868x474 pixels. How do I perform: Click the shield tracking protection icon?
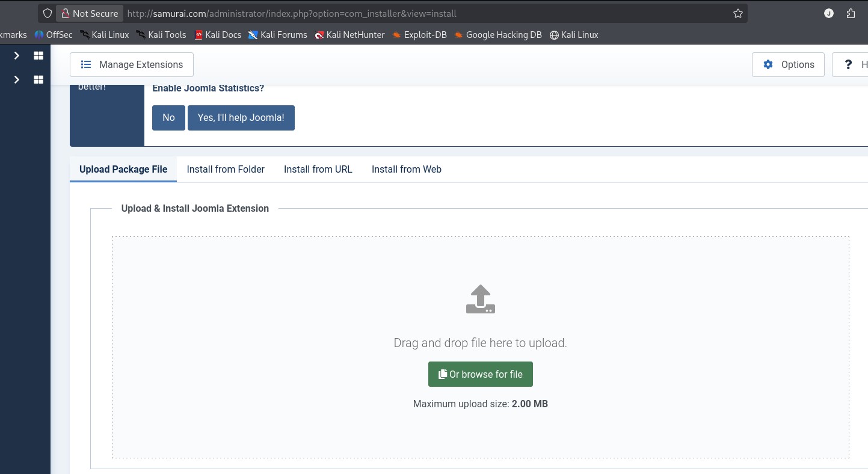point(48,13)
